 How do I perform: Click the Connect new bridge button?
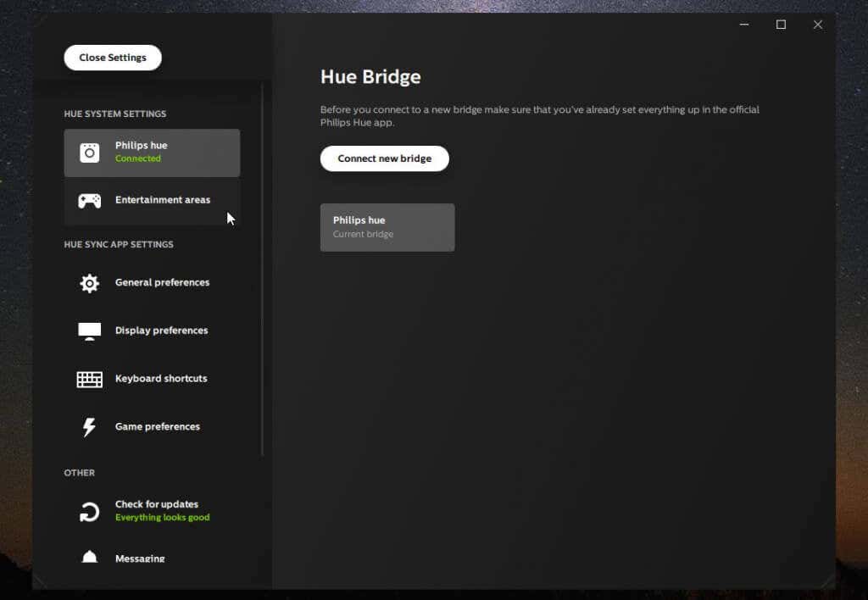click(384, 158)
